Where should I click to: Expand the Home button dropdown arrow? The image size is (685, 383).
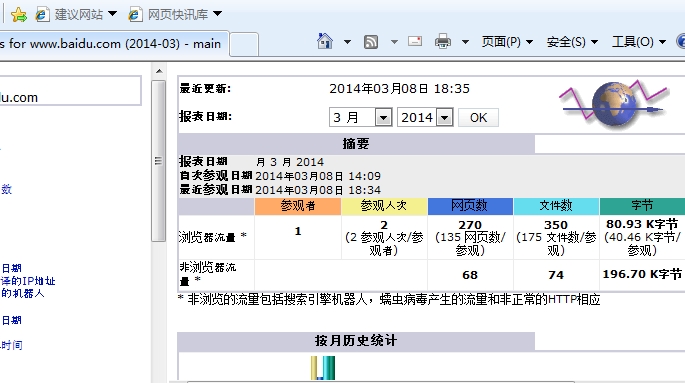point(347,42)
